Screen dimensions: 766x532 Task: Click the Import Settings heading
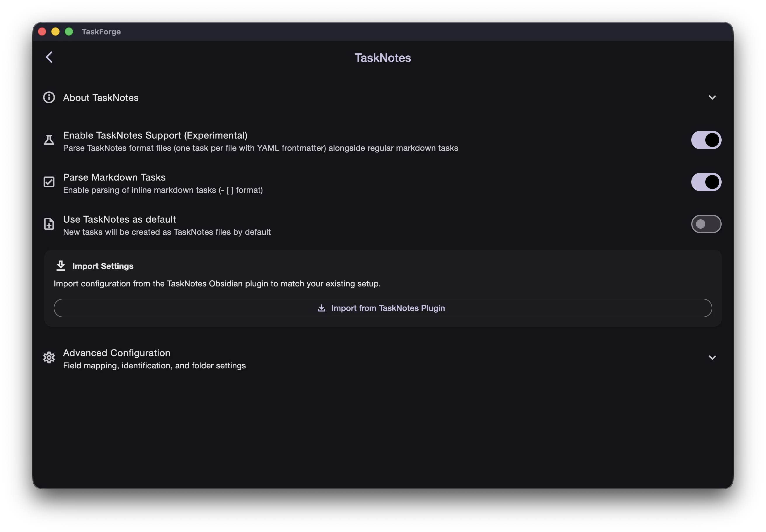click(x=103, y=266)
